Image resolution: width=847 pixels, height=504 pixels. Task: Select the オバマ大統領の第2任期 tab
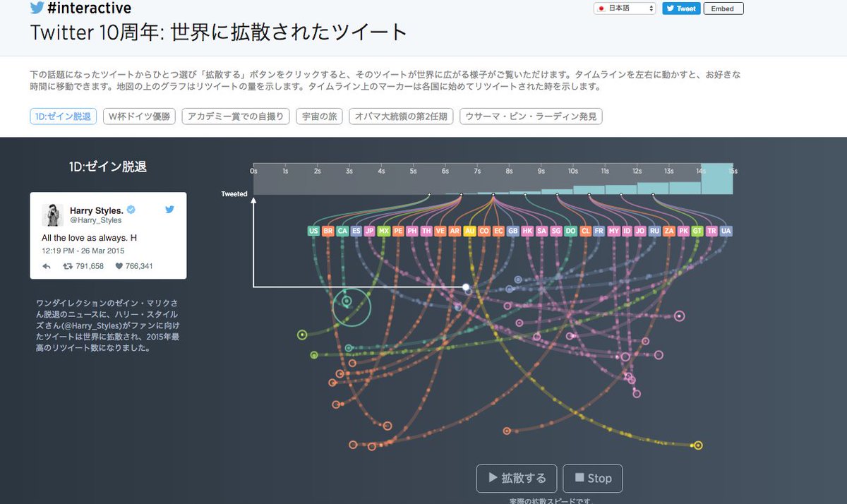point(401,116)
